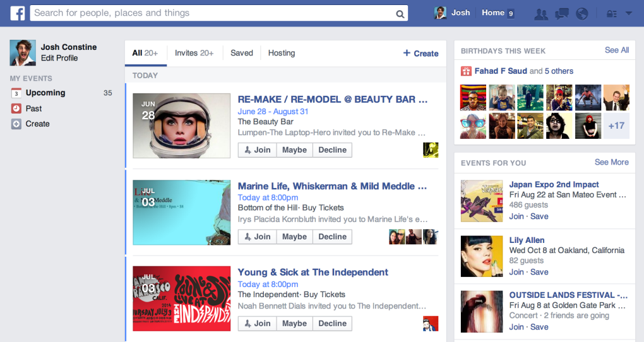Open messages icon in top bar
Screen dimensions: 644x342
(561, 14)
